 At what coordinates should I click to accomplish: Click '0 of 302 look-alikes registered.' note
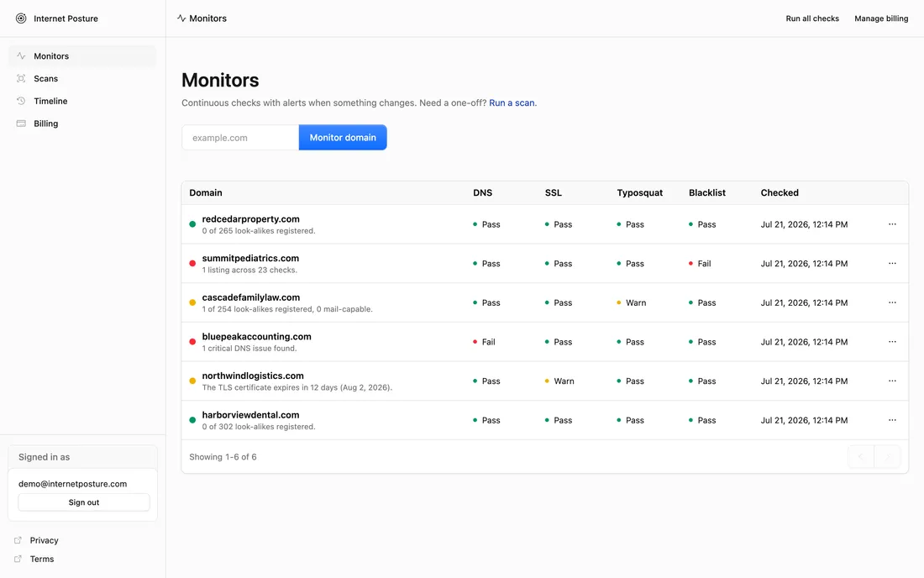(x=259, y=427)
